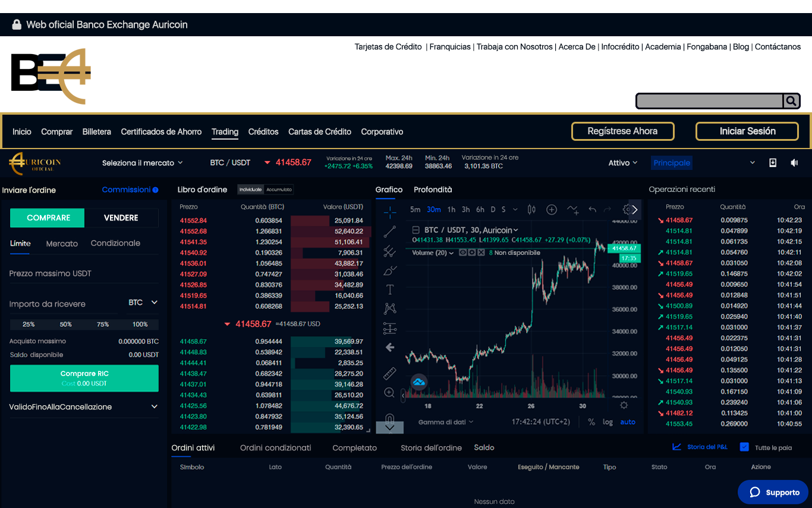
Task: Set amount to 50% of balance
Action: point(65,324)
